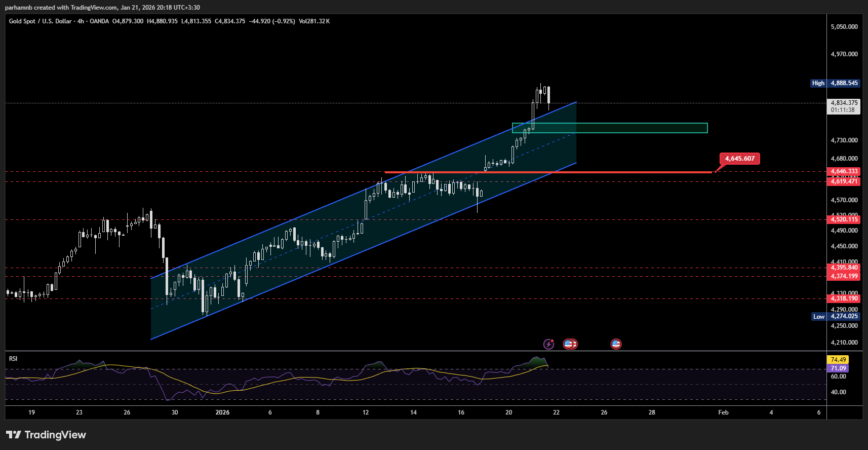Open the stacked US flag economic events
The image size is (868, 450).
[x=570, y=344]
